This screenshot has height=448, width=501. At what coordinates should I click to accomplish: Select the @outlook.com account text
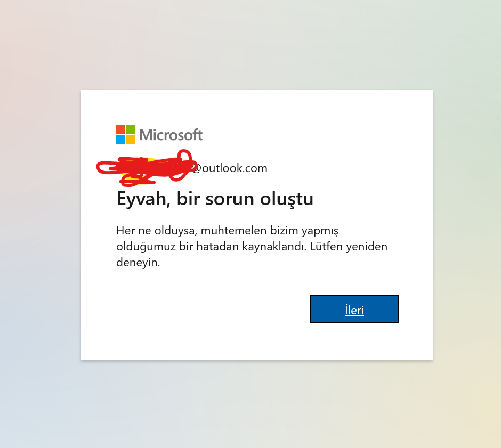coord(230,168)
